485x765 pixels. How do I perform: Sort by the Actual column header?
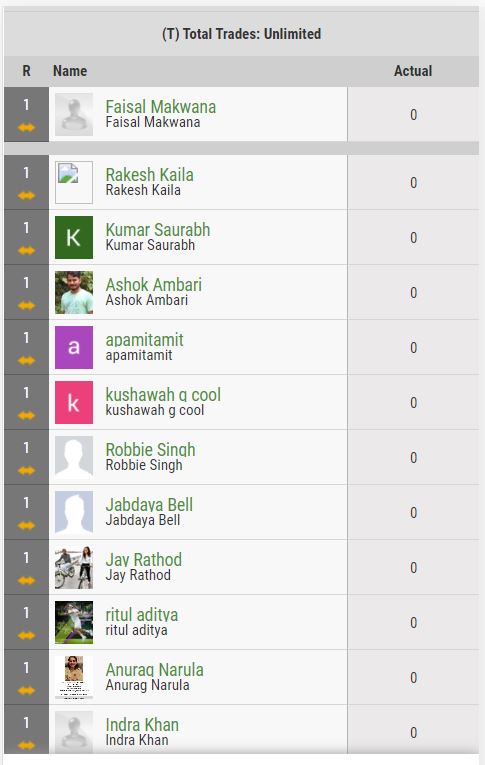click(x=413, y=71)
